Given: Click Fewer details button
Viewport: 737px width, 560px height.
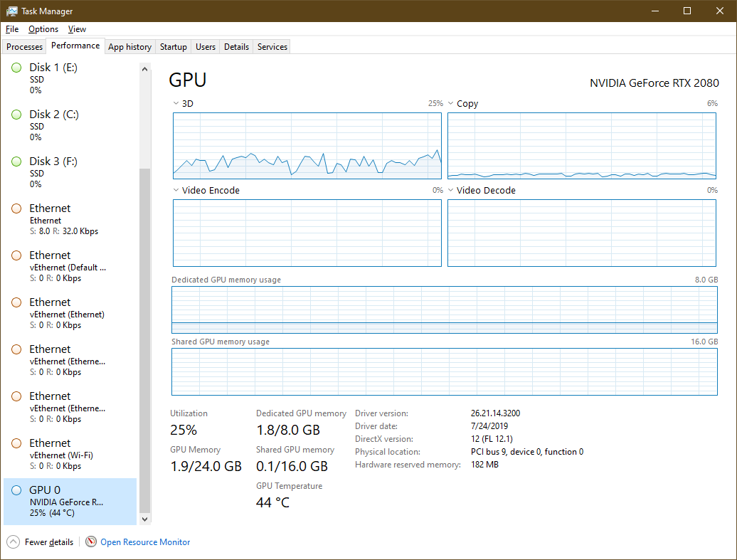Looking at the screenshot, I should click(41, 542).
